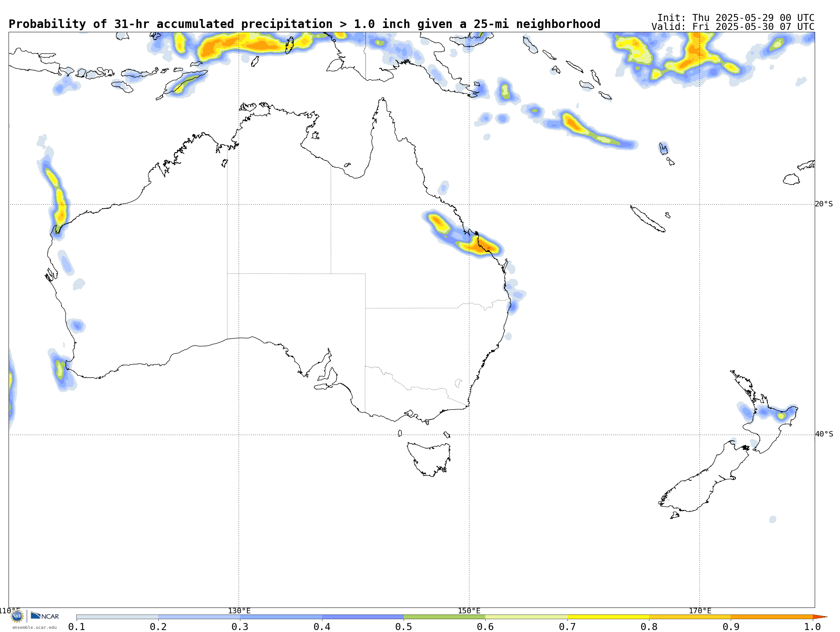
Task: Click the '170°E' longitude label
Action: click(700, 611)
